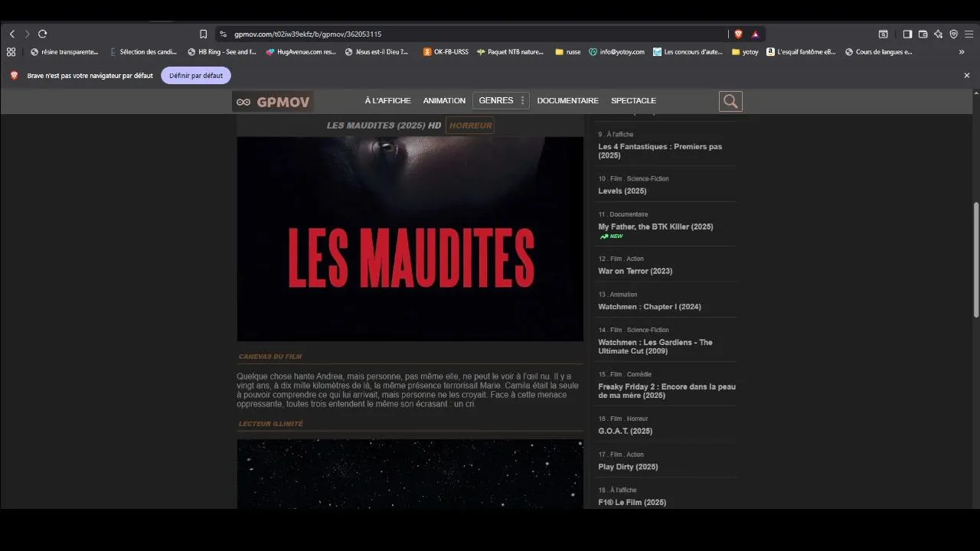
Task: Click the 'LECTEUR ILLIMITÉ' heading
Action: click(x=270, y=424)
